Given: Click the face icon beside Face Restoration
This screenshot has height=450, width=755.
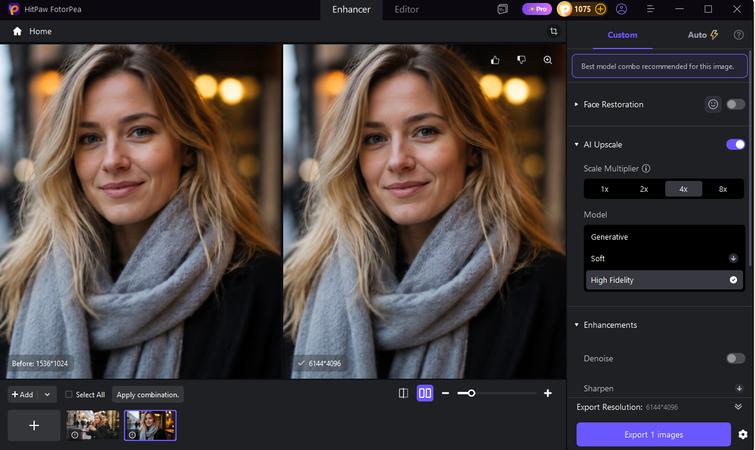Looking at the screenshot, I should tap(713, 104).
